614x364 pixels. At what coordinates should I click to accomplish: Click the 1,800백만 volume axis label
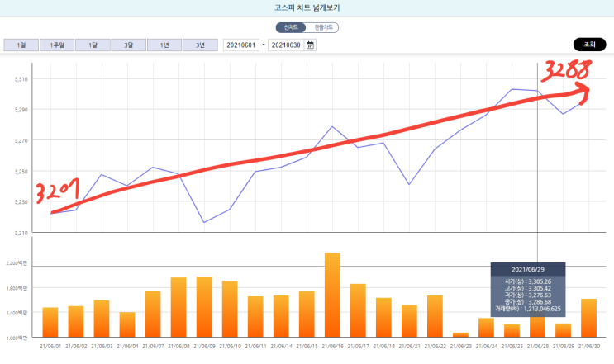(17, 288)
